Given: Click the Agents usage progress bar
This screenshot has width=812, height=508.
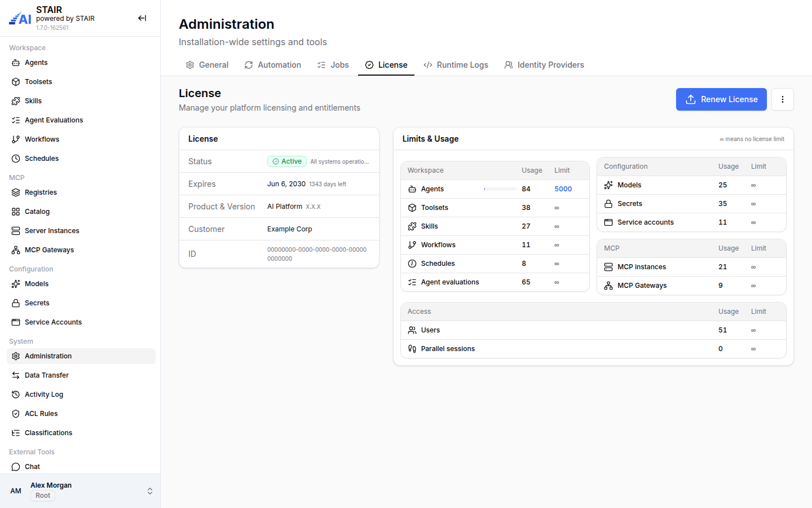Looking at the screenshot, I should pyautogui.click(x=501, y=189).
